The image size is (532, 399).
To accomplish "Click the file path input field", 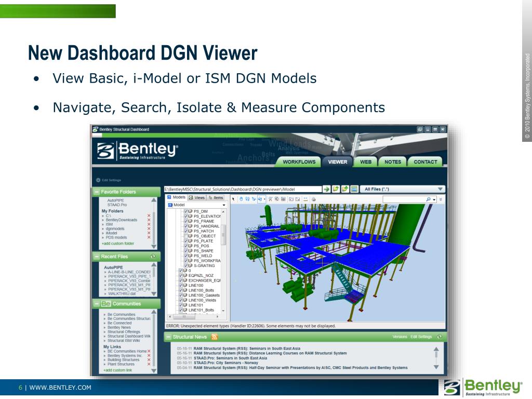I will pyautogui.click(x=243, y=189).
